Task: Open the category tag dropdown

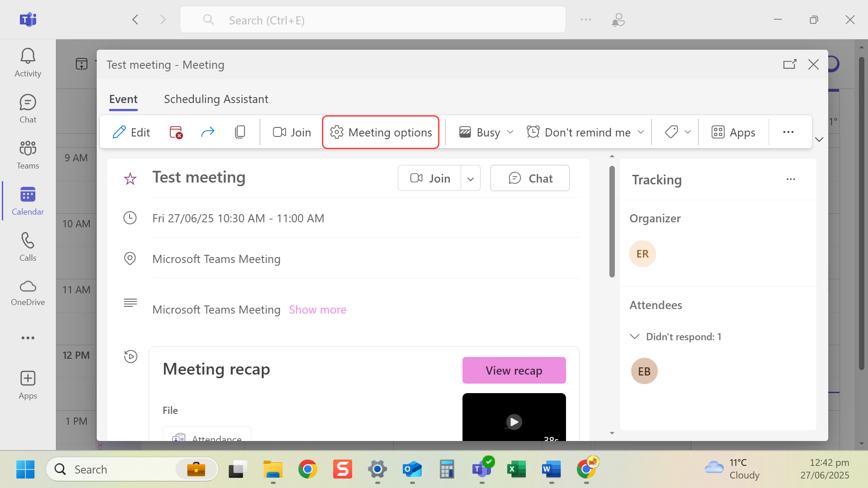Action: tap(678, 132)
